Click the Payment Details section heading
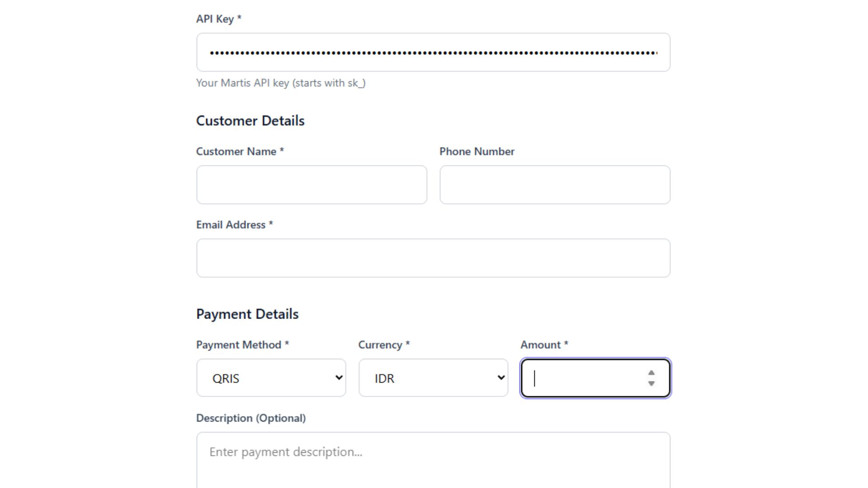 (x=247, y=314)
